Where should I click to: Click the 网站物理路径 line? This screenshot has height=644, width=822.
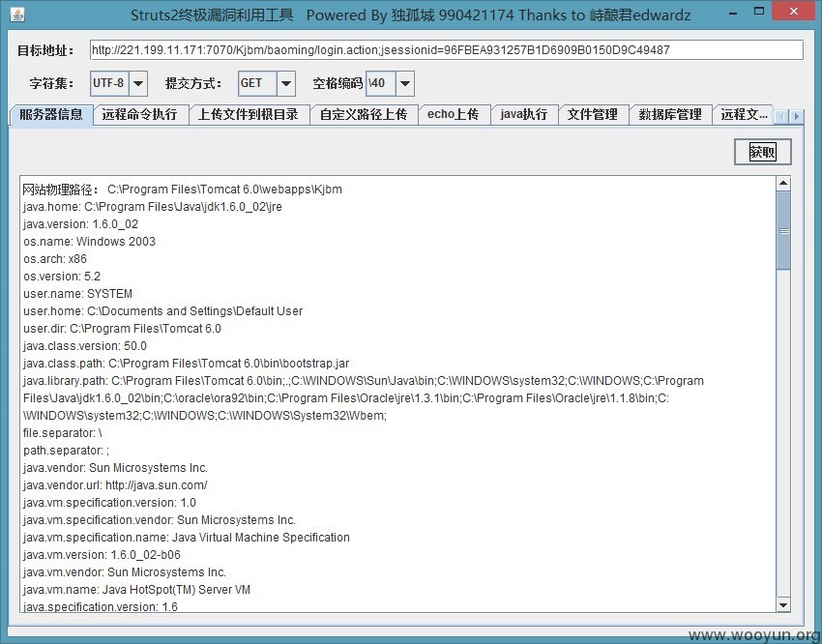pyautogui.click(x=183, y=190)
